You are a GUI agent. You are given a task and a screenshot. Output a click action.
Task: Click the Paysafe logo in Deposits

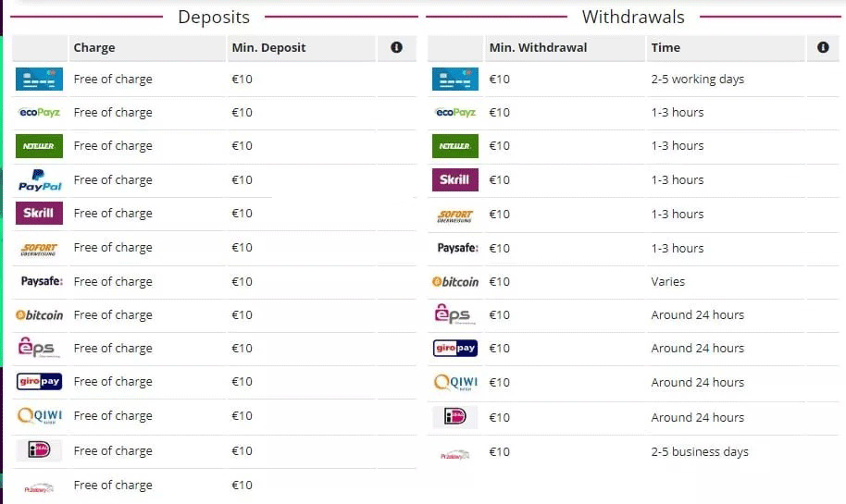pyautogui.click(x=42, y=281)
